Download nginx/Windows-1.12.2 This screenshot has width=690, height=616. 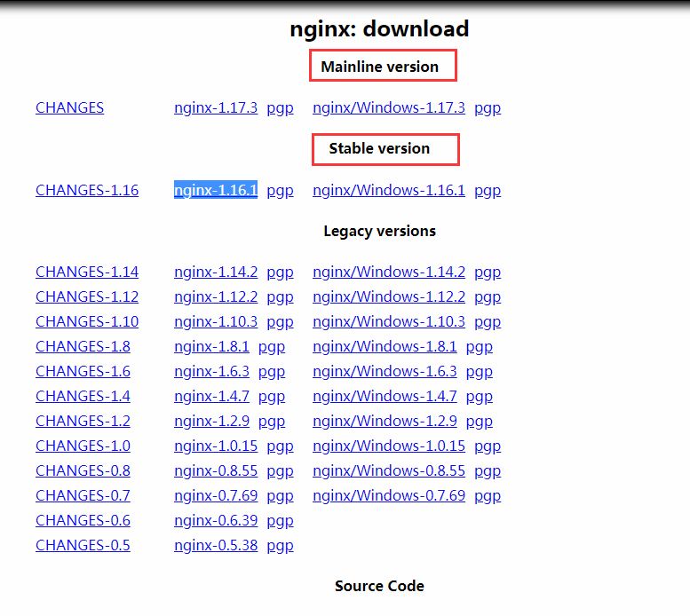tap(389, 296)
